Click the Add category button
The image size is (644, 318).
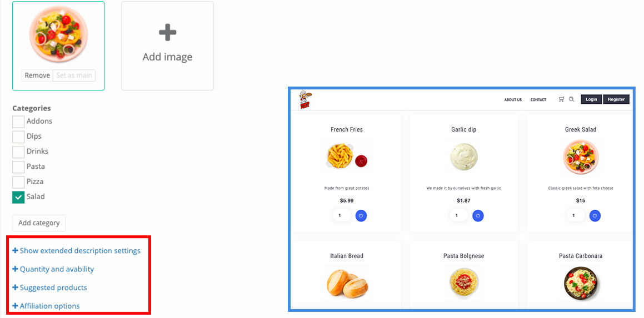[x=39, y=223]
